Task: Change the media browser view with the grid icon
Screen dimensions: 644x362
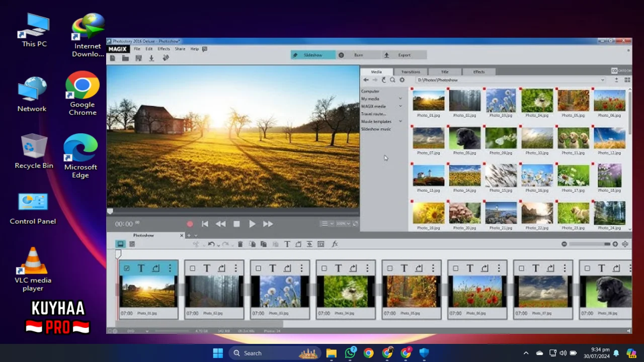Action: pyautogui.click(x=627, y=80)
